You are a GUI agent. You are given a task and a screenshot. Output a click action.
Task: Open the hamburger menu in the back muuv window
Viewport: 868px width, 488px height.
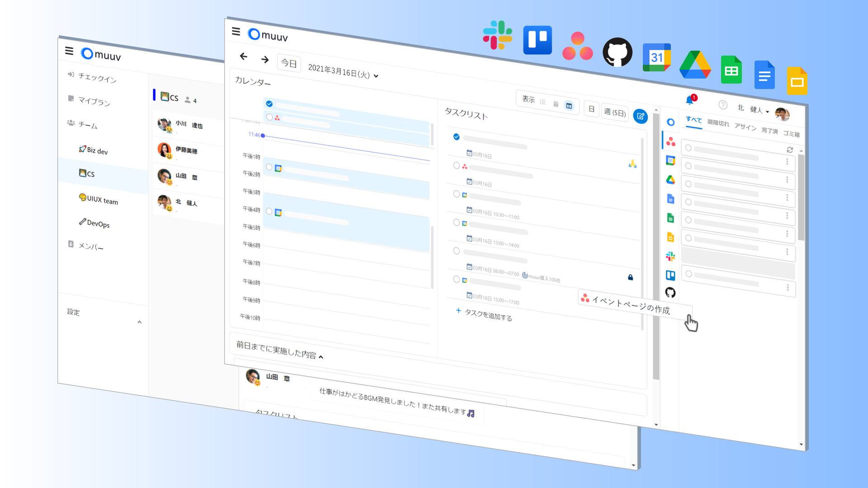pos(69,51)
